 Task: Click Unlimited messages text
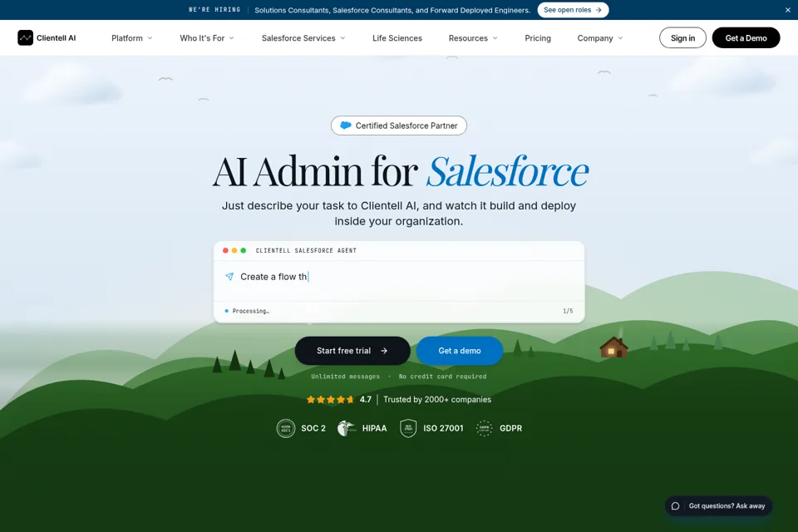point(345,377)
